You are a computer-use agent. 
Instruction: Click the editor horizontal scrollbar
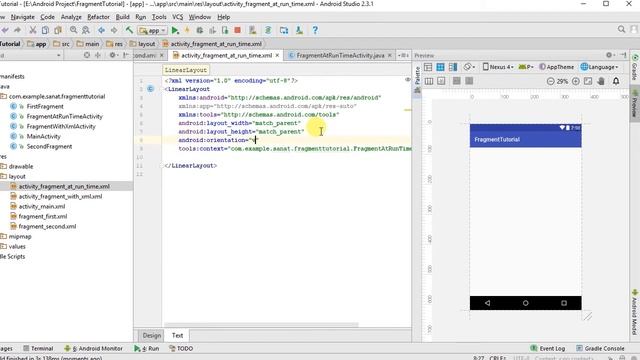[x=261, y=325]
